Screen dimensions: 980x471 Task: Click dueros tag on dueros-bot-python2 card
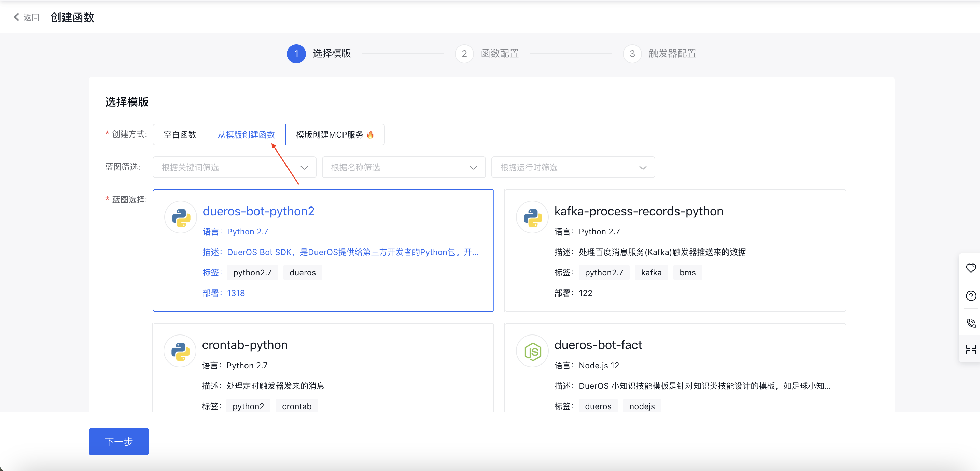(x=303, y=273)
